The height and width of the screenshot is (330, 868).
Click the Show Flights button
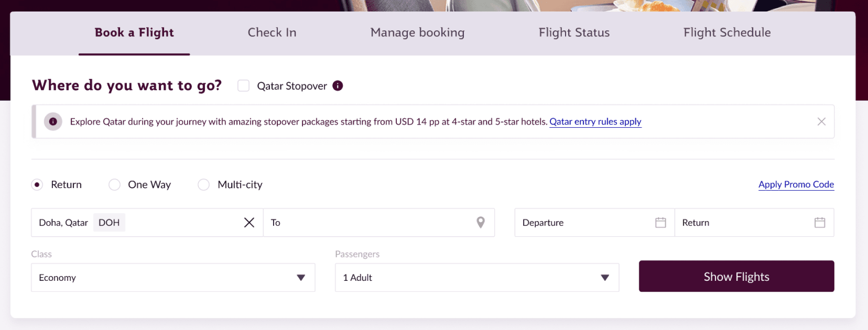click(x=736, y=276)
